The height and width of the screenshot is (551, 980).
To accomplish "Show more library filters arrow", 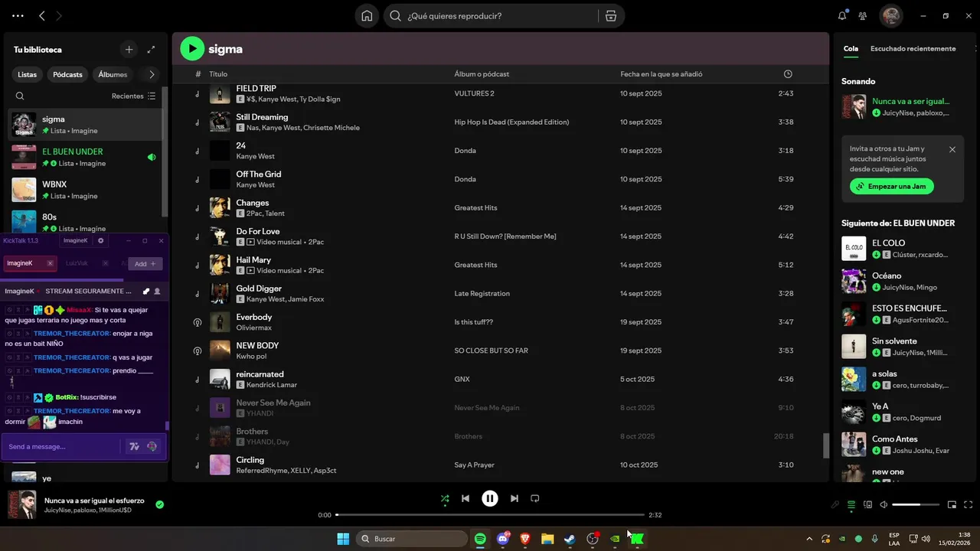I will [x=152, y=74].
